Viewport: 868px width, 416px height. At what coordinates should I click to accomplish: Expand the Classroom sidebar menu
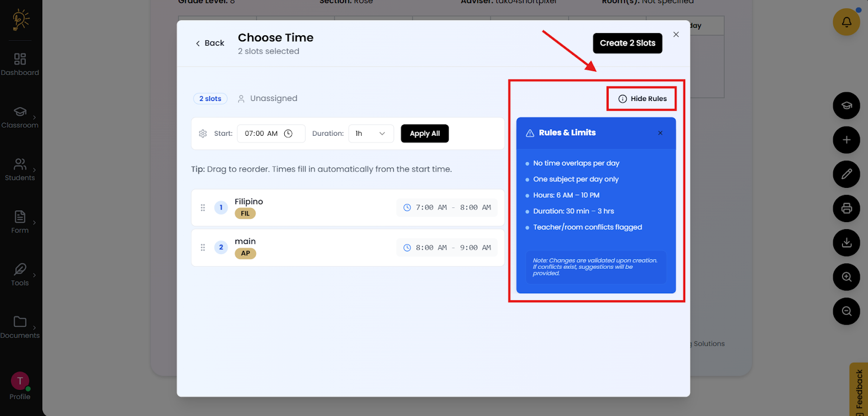click(x=20, y=117)
